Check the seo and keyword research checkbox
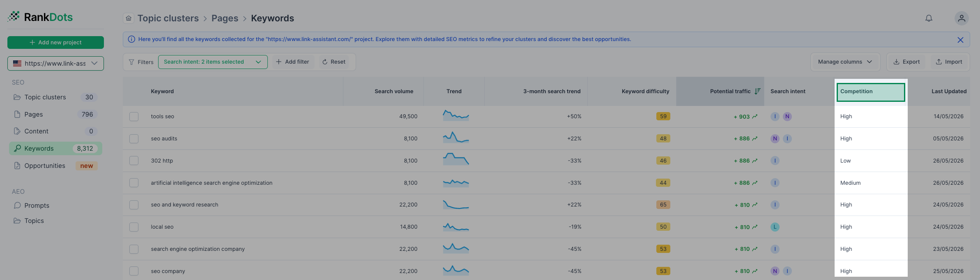This screenshot has width=980, height=280. pyautogui.click(x=134, y=205)
